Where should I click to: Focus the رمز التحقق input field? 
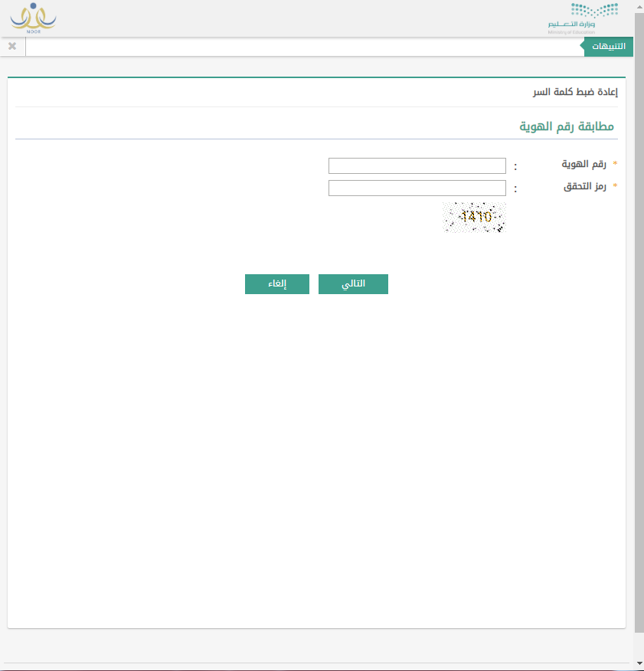click(417, 188)
